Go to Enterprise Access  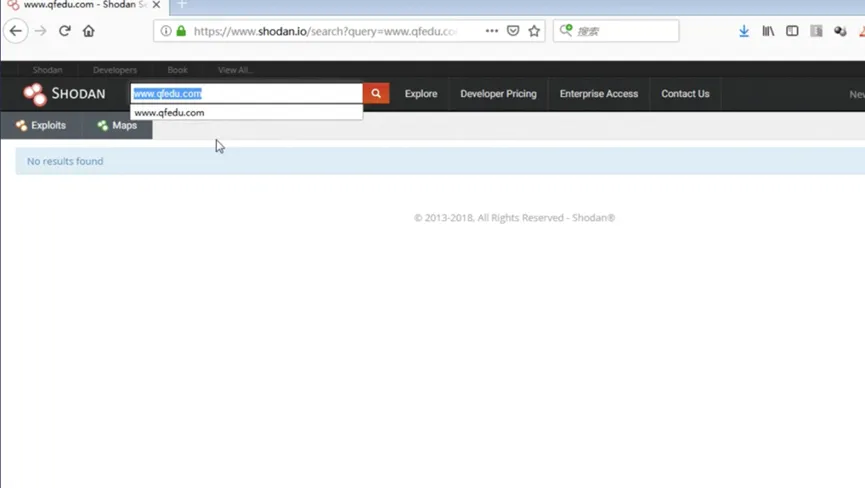[x=599, y=94]
